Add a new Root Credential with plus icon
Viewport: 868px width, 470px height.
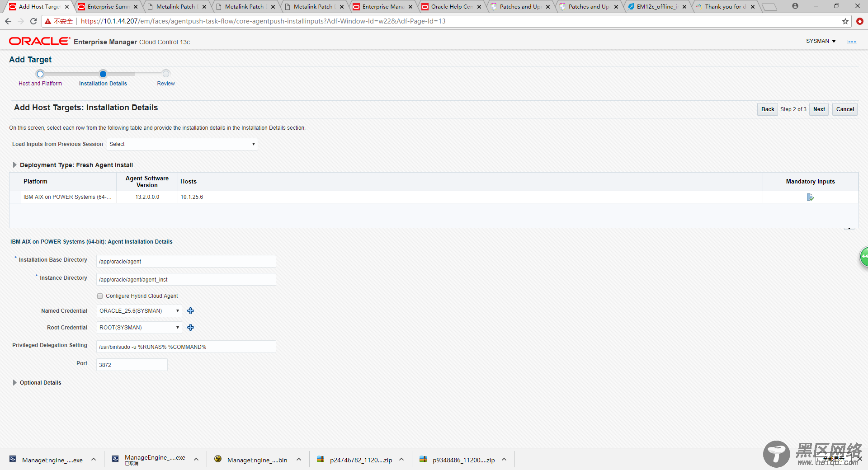(191, 328)
